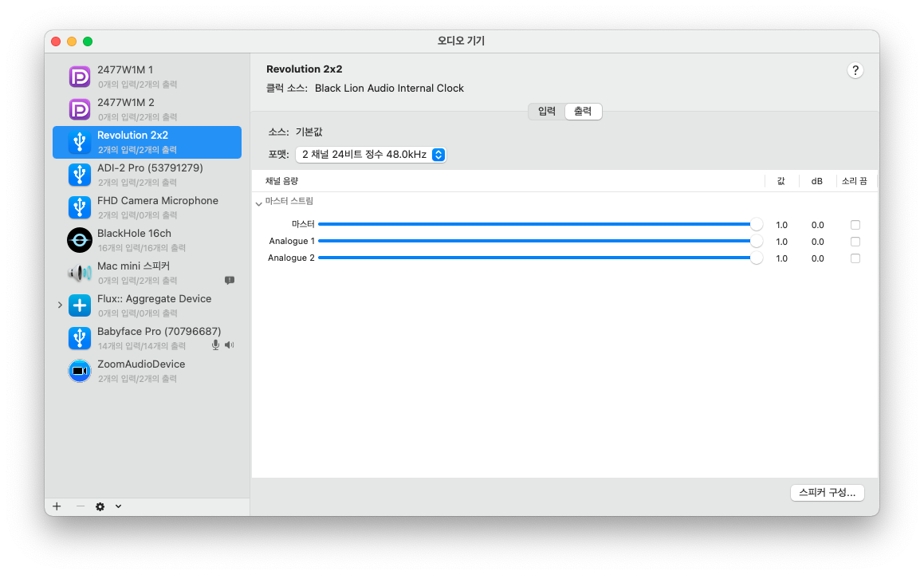Viewport: 924px width, 575px height.
Task: Click Black Lion Audio Internal Clock text
Action: tap(389, 88)
